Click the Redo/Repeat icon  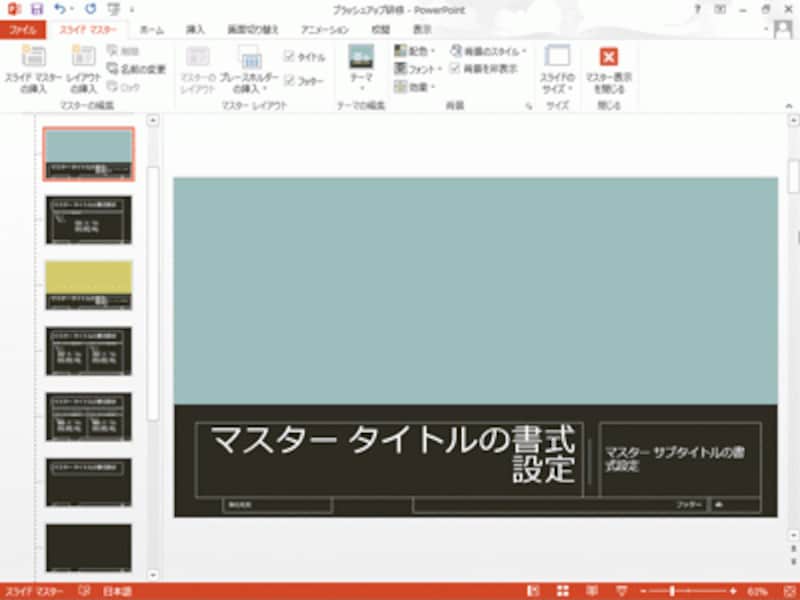pyautogui.click(x=91, y=9)
